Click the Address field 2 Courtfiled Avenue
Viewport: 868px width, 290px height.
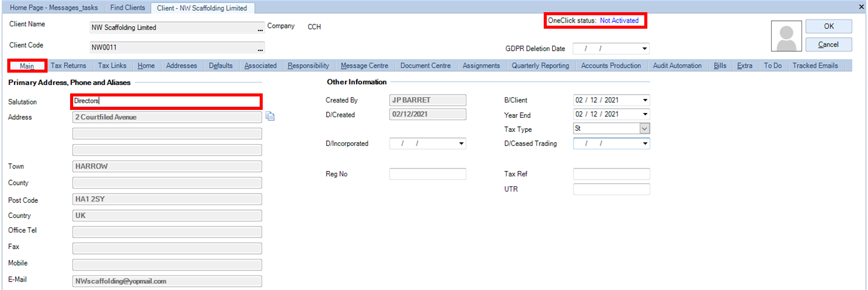(167, 117)
